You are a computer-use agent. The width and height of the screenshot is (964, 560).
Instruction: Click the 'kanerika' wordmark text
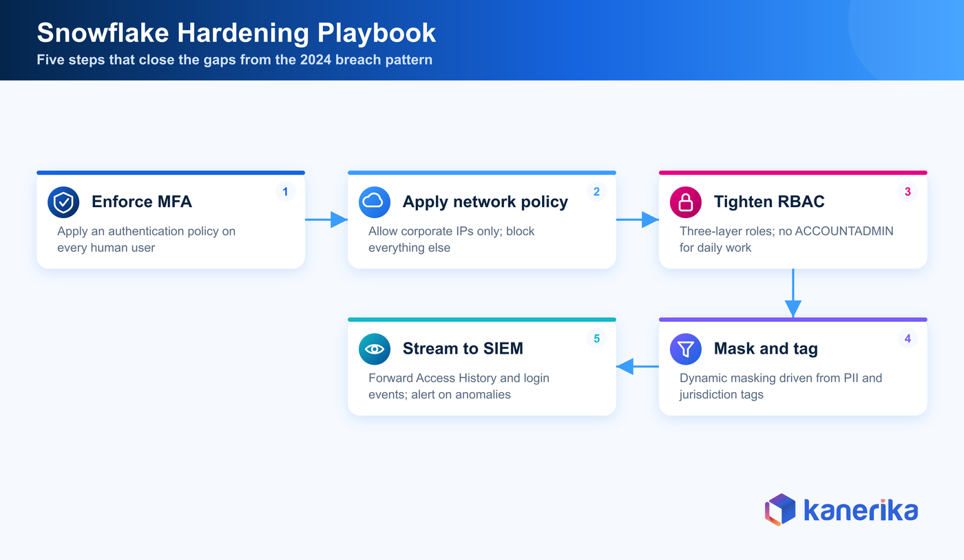[x=861, y=510]
